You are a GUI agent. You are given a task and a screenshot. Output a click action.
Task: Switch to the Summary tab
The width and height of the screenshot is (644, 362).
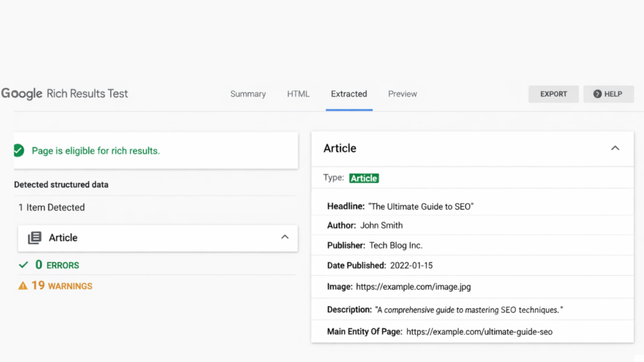(248, 94)
